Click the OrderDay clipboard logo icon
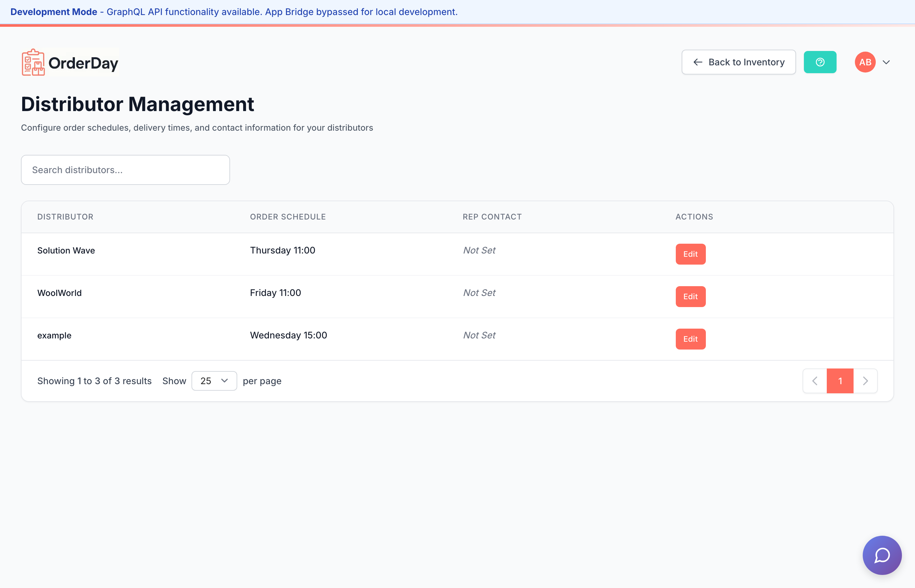This screenshot has width=915, height=588. 33,63
